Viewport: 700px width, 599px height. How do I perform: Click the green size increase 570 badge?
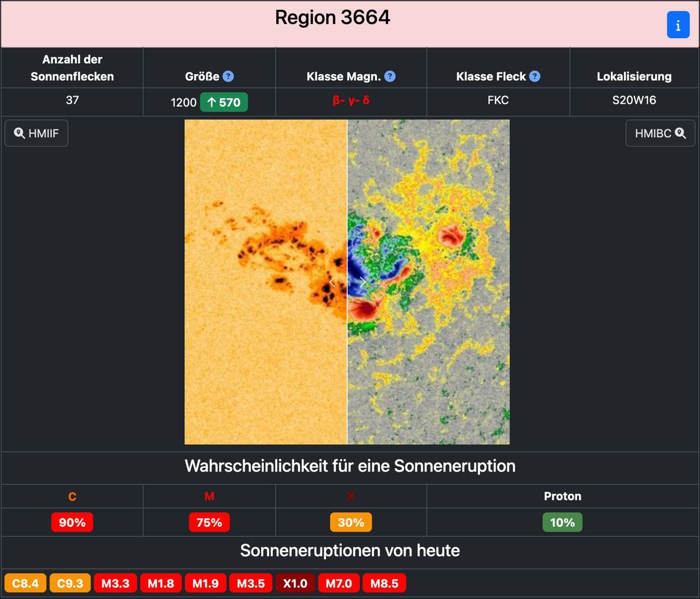pyautogui.click(x=224, y=102)
